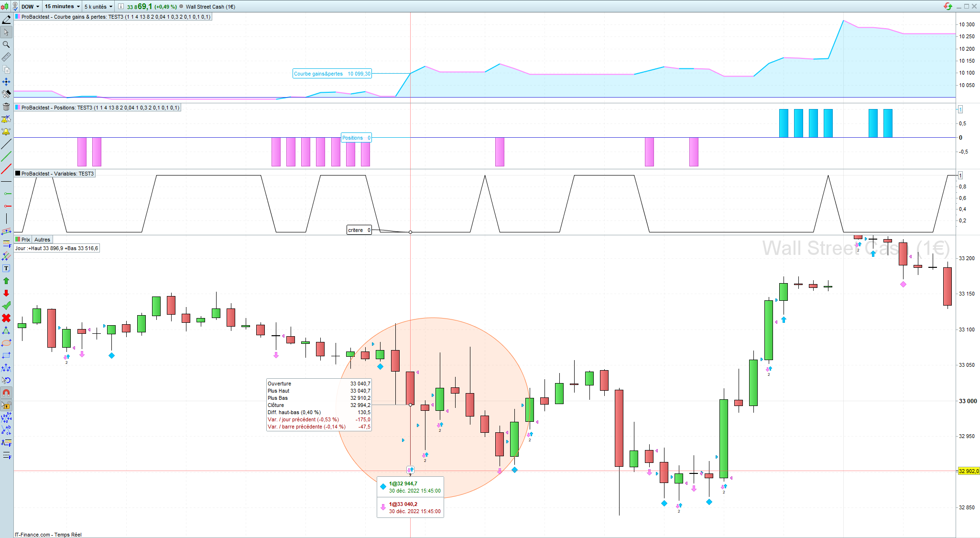Toggle the magnet snap mode
The image size is (980, 538).
(x=6, y=393)
